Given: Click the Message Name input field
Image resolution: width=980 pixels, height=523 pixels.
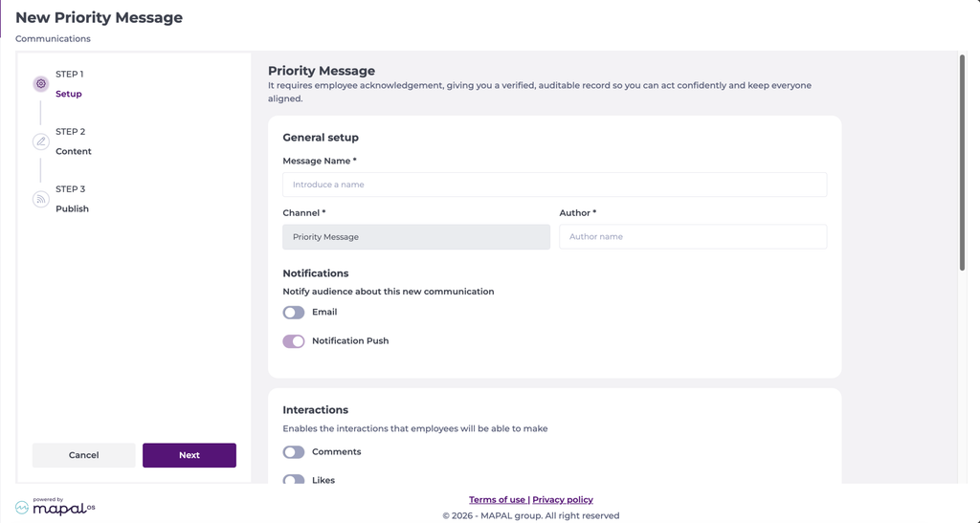Looking at the screenshot, I should 554,185.
